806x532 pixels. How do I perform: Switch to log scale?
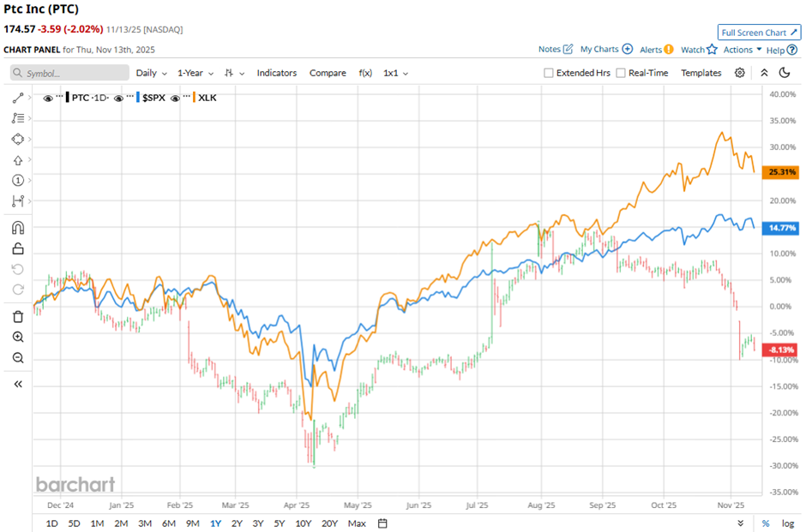tap(787, 523)
